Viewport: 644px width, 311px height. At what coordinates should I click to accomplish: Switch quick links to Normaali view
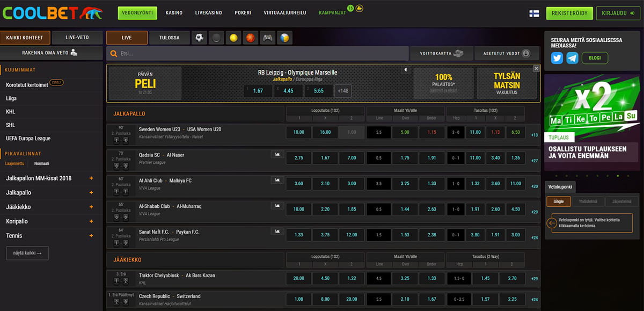(x=42, y=163)
